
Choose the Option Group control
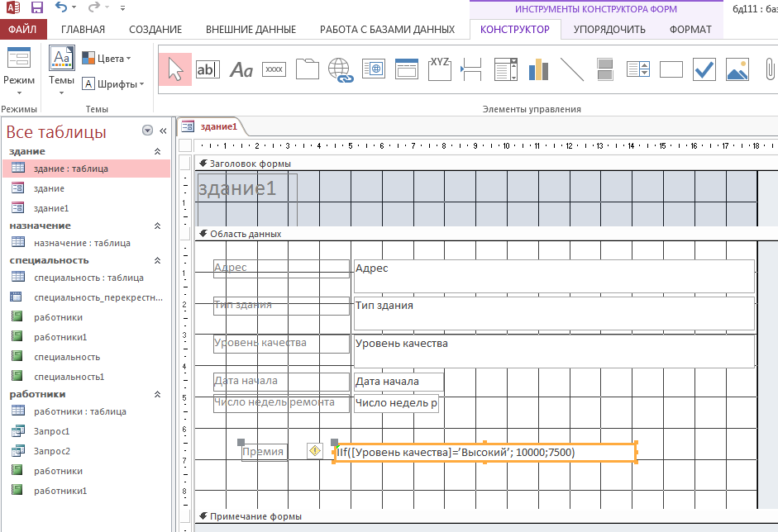[440, 69]
